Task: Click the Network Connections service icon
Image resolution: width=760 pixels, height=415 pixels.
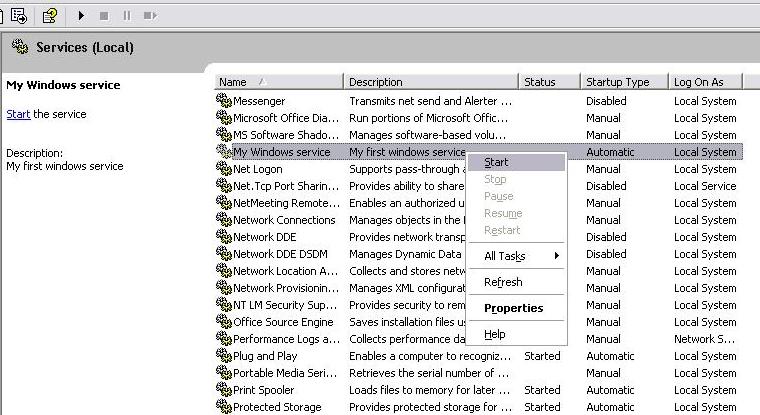Action: point(223,219)
